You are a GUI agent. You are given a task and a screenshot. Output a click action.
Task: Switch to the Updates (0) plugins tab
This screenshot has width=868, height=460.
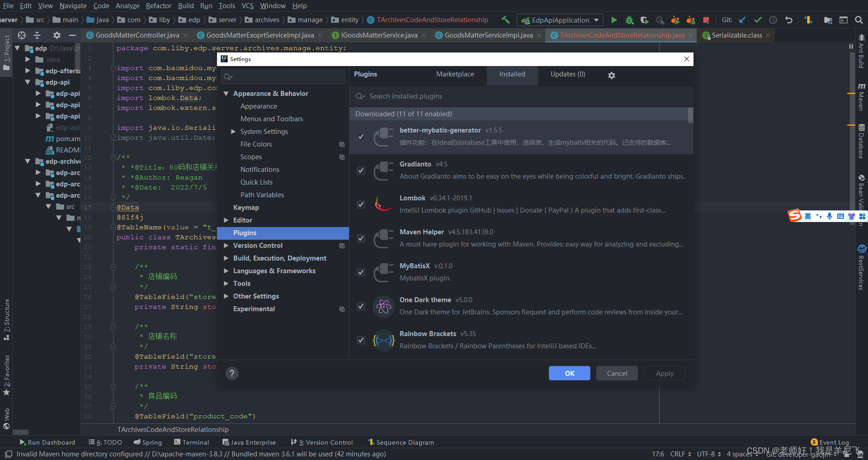(x=568, y=74)
